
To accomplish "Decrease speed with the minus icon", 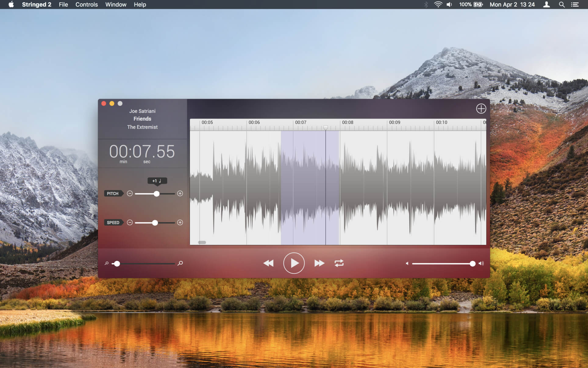I will pos(130,222).
